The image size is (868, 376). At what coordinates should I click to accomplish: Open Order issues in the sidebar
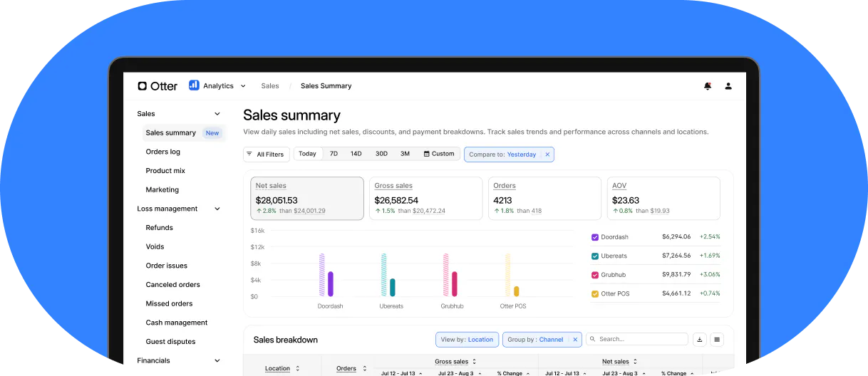tap(167, 266)
